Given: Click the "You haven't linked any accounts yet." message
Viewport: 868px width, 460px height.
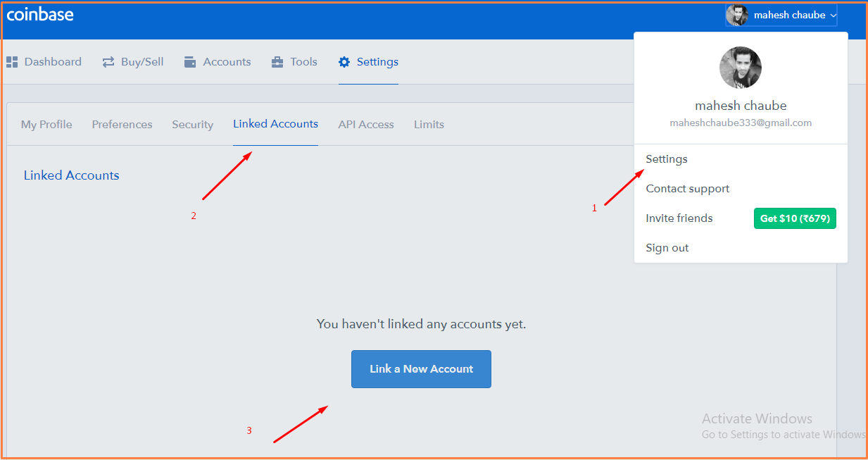Looking at the screenshot, I should point(422,324).
